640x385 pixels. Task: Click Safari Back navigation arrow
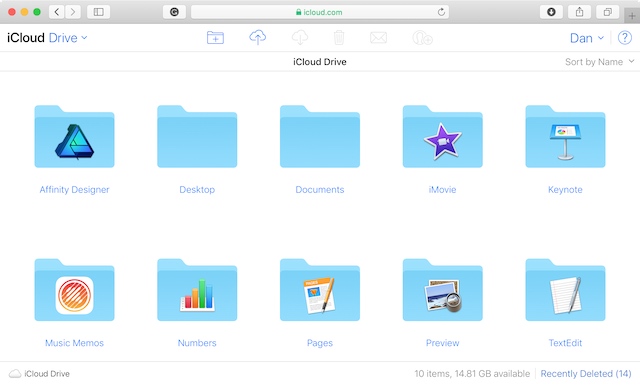[x=57, y=12]
